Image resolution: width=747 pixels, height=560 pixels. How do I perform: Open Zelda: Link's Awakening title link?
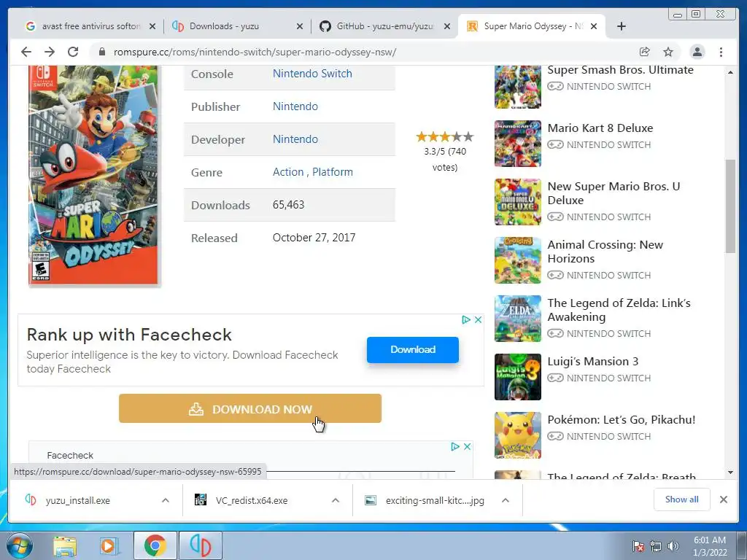tap(619, 310)
